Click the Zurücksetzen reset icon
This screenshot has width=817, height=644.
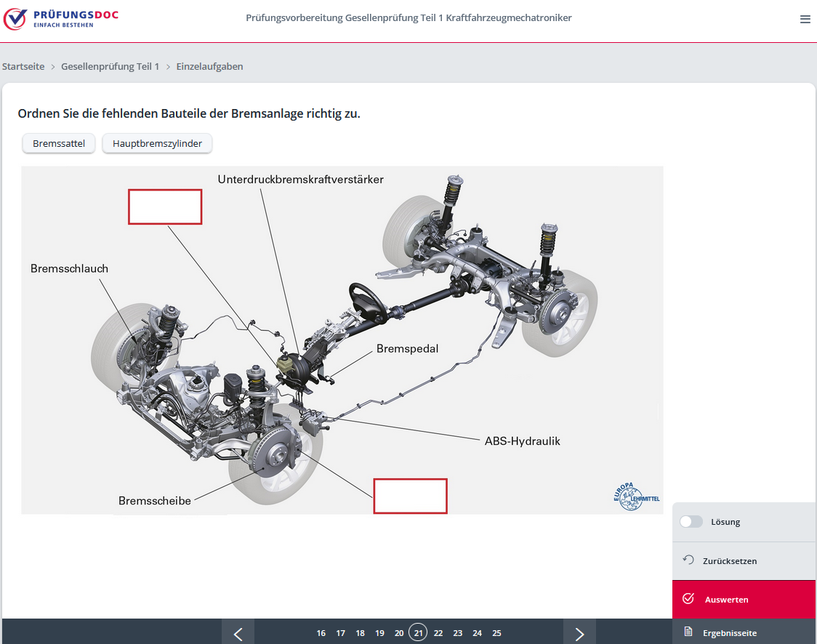click(688, 560)
